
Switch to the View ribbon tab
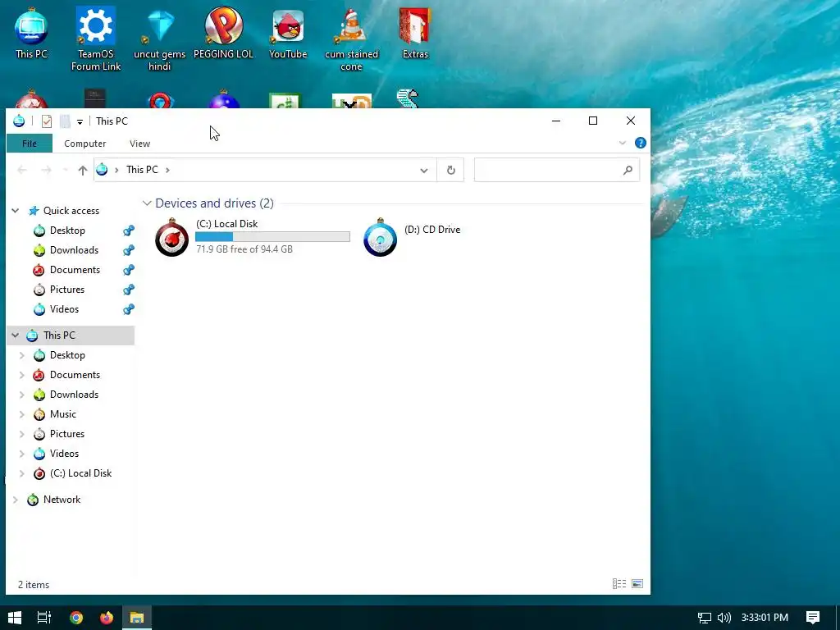pos(139,144)
